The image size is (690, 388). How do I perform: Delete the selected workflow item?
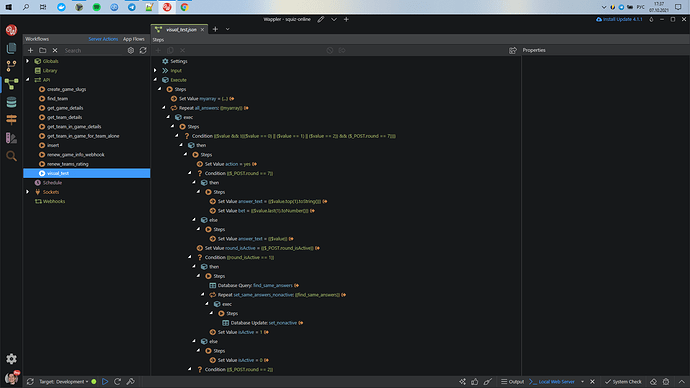pos(55,51)
